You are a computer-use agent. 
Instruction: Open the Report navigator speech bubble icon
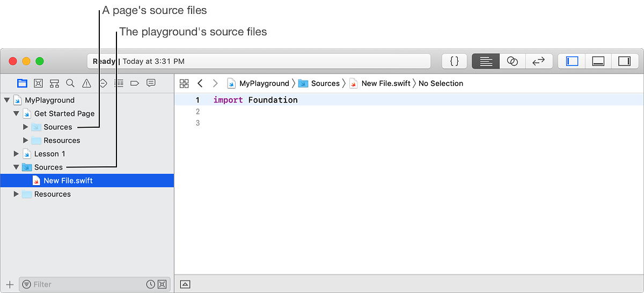[151, 83]
